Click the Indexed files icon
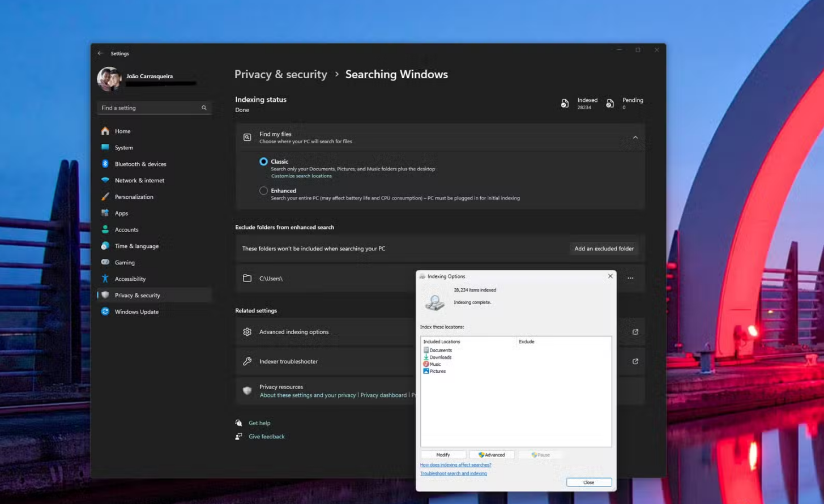 click(565, 103)
